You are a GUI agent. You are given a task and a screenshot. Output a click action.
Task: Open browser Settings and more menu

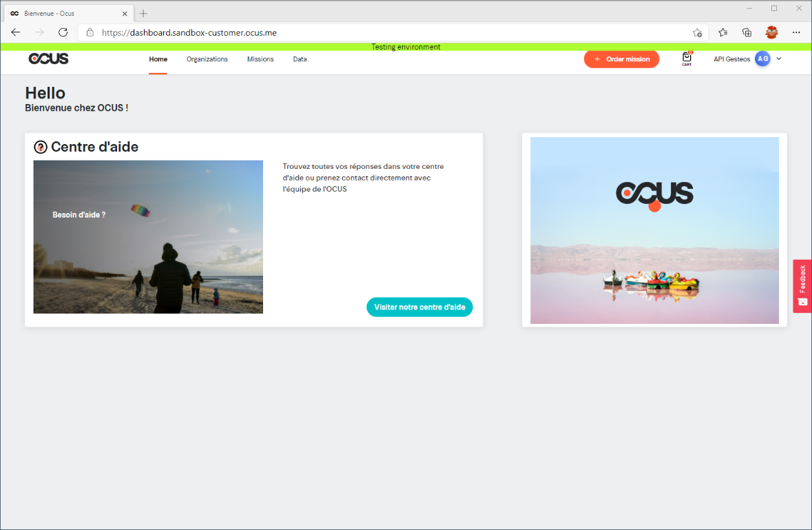796,32
